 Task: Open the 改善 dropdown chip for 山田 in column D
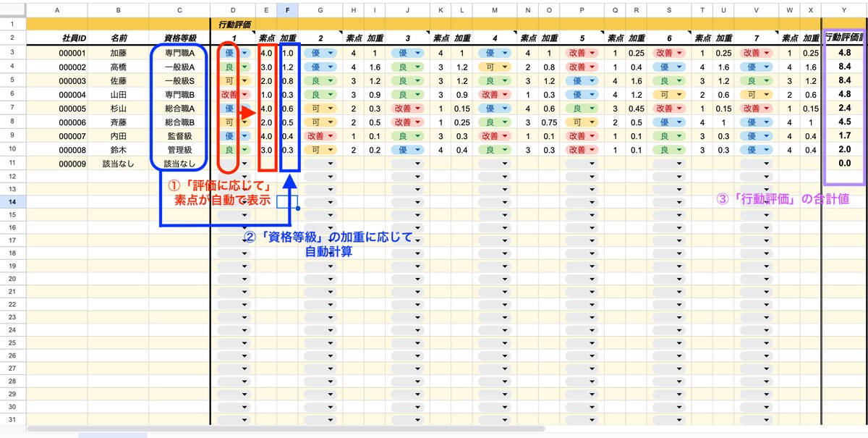click(x=232, y=94)
